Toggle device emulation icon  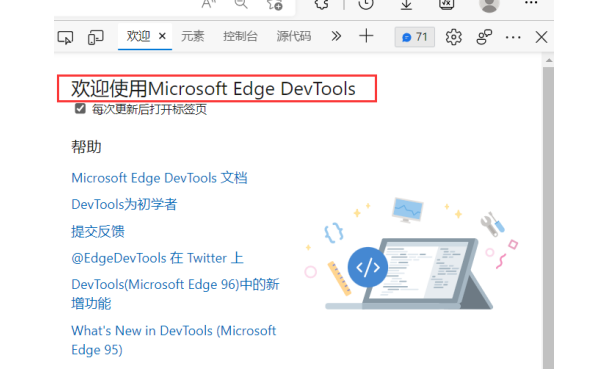(96, 37)
